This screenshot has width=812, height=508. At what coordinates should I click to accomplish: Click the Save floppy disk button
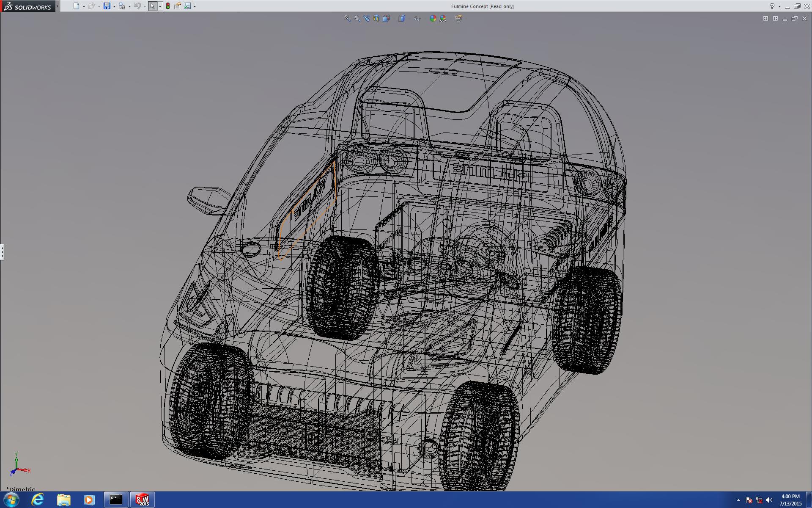[107, 6]
